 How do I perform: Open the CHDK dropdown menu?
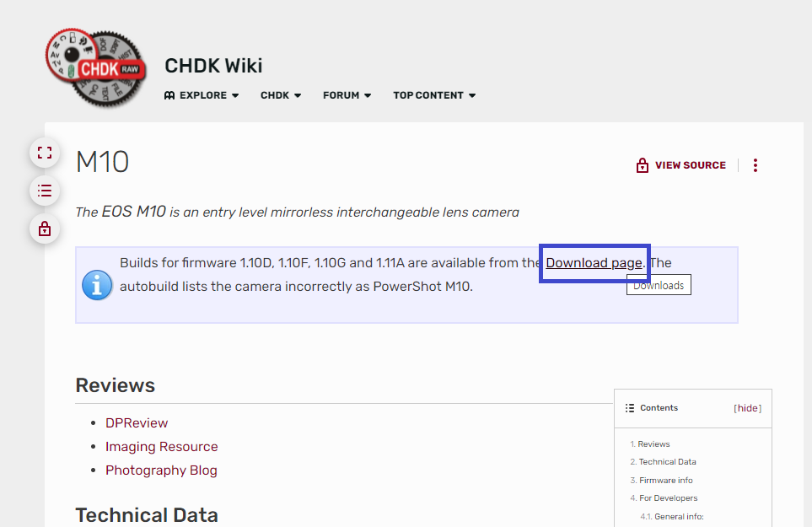pyautogui.click(x=281, y=95)
